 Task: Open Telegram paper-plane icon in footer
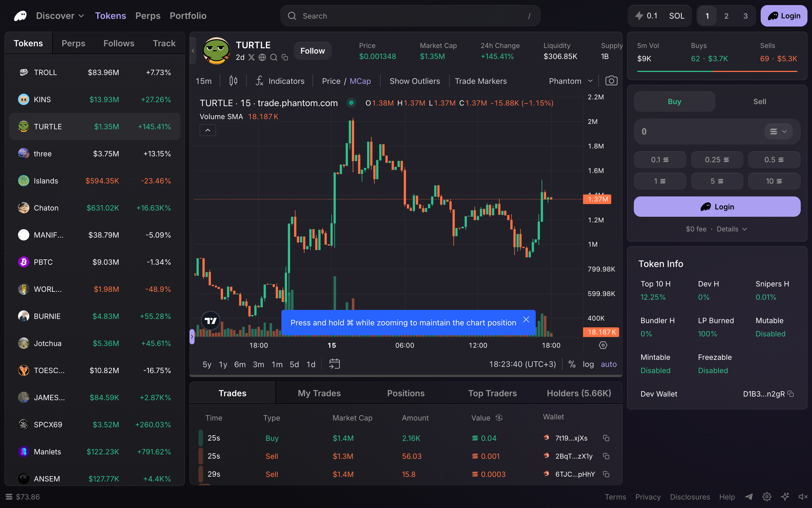point(749,497)
